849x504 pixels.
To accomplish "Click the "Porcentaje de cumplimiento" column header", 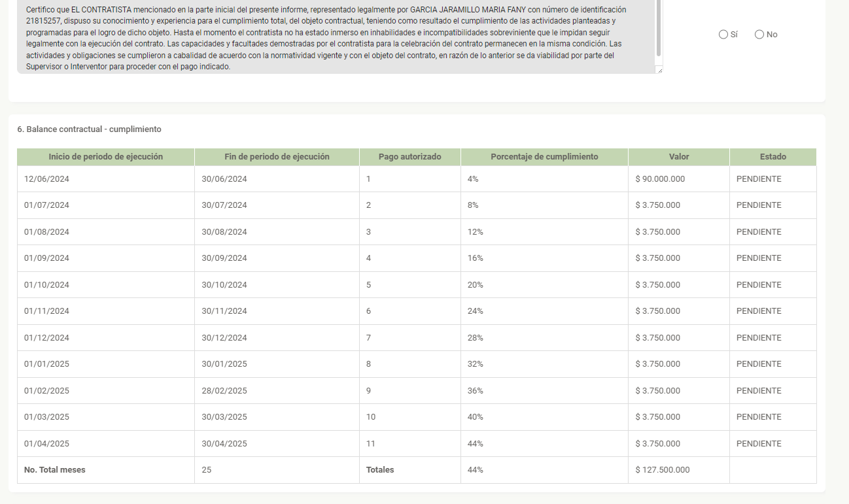I will (544, 157).
